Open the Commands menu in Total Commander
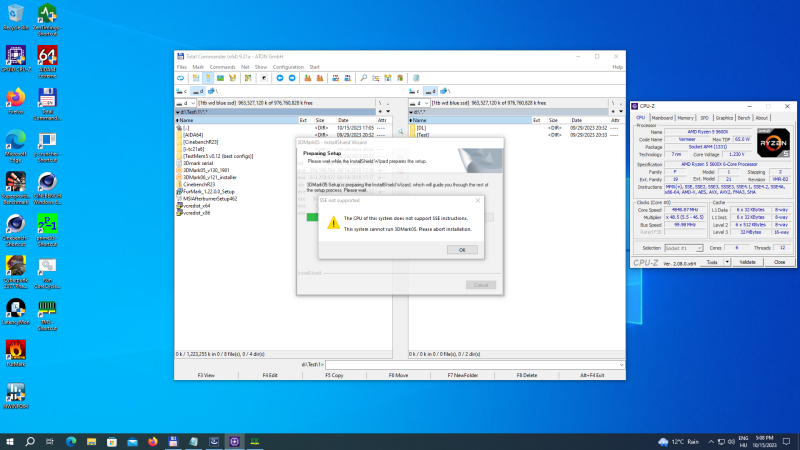Image resolution: width=800 pixels, height=450 pixels. (222, 67)
